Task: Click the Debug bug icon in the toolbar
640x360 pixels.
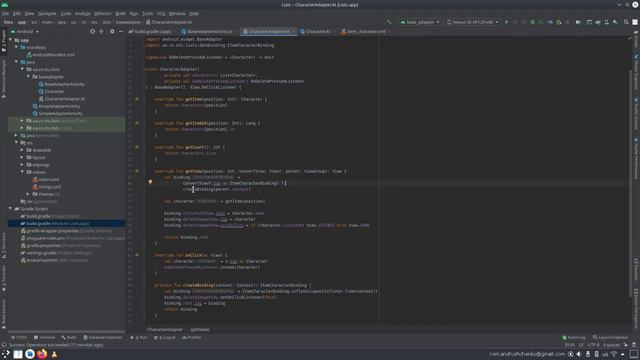Action: point(532,22)
